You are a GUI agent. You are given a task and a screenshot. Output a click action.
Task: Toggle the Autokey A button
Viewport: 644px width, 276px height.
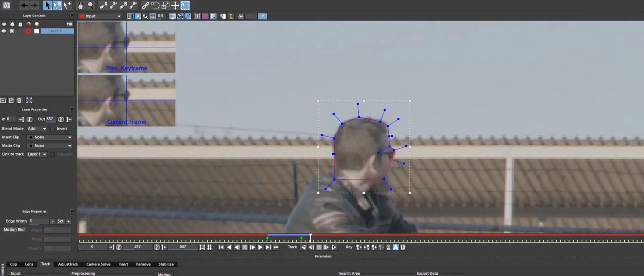pyautogui.click(x=396, y=247)
